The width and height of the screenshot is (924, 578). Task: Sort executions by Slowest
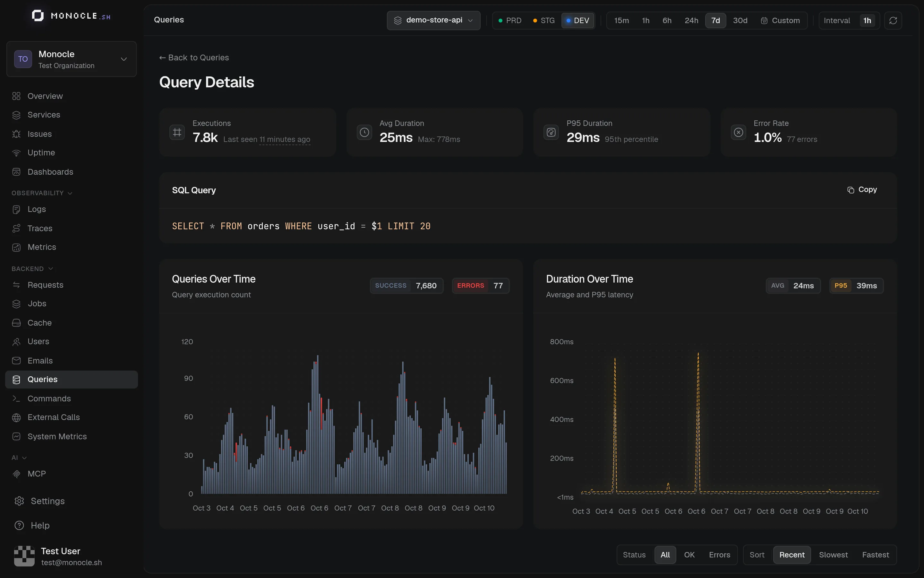pyautogui.click(x=833, y=555)
